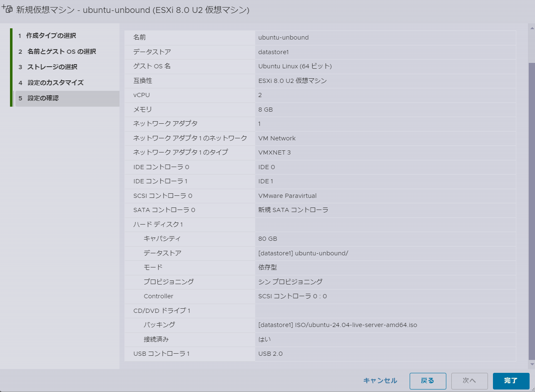This screenshot has width=535, height=392.
Task: Click the value VM Network
Action: 277,138
